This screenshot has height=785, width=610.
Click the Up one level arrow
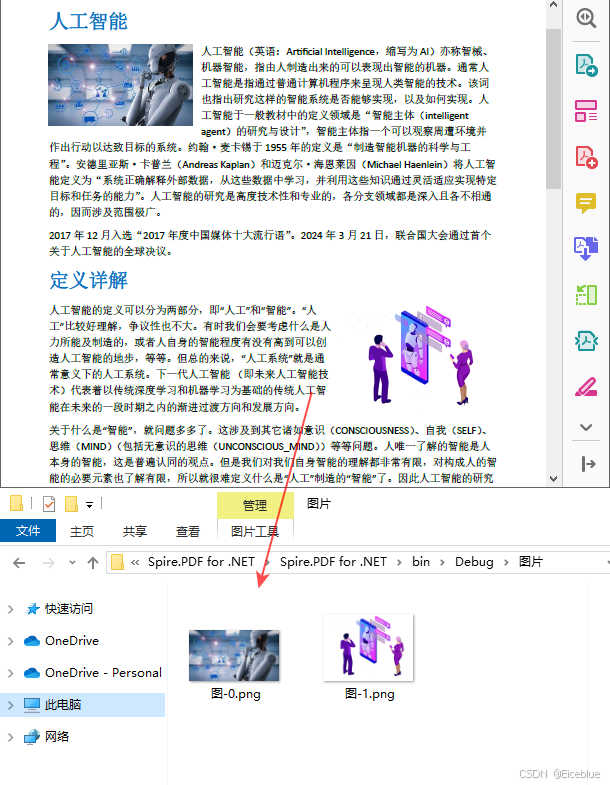93,563
